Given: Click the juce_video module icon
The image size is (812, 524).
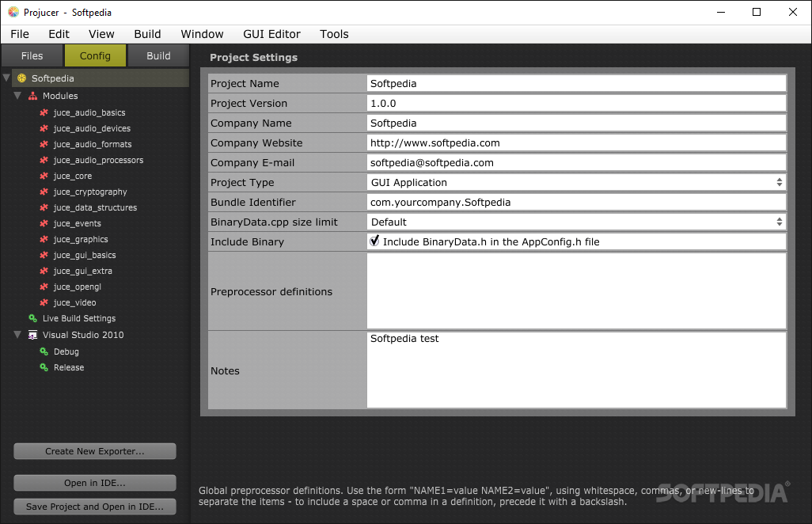Looking at the screenshot, I should [x=44, y=302].
